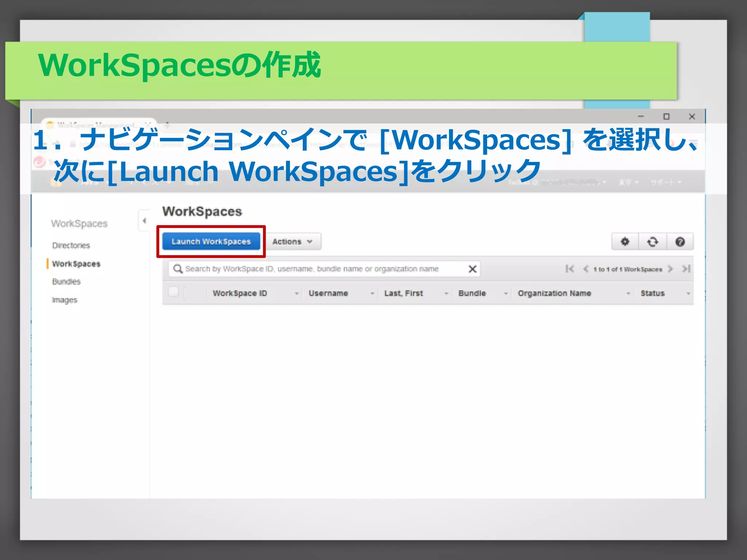Go to the next page of results
The image size is (747, 560).
670,269
